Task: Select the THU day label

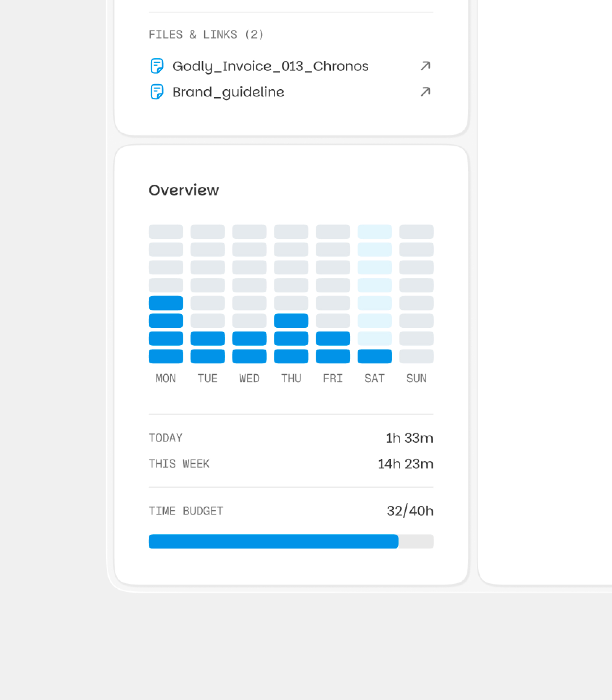Action: (291, 378)
